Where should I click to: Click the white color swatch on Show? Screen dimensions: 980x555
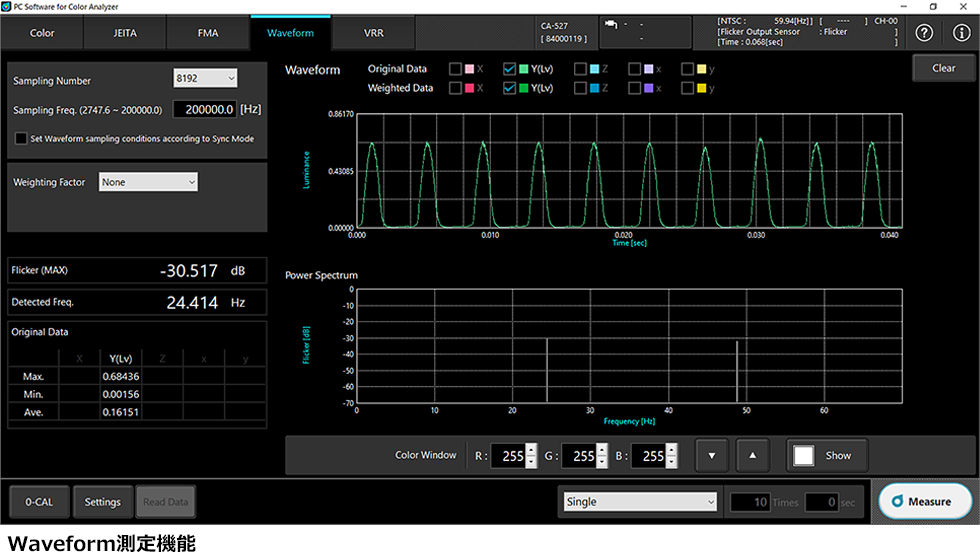click(x=804, y=456)
